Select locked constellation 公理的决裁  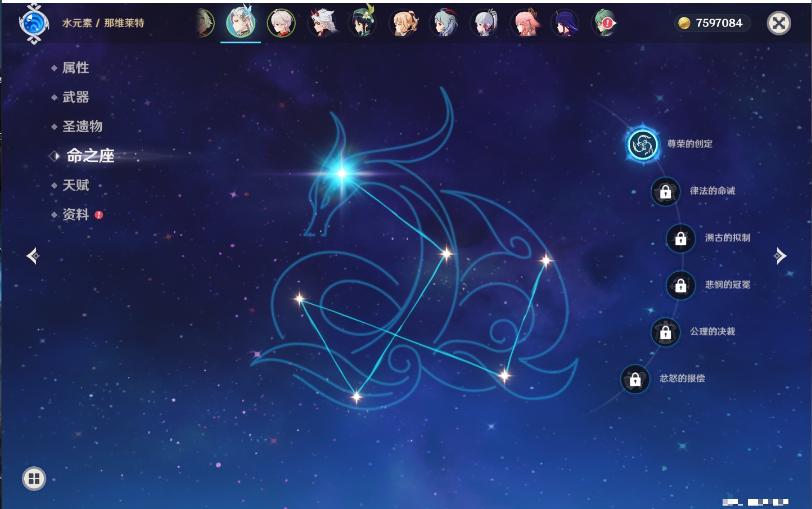point(666,332)
